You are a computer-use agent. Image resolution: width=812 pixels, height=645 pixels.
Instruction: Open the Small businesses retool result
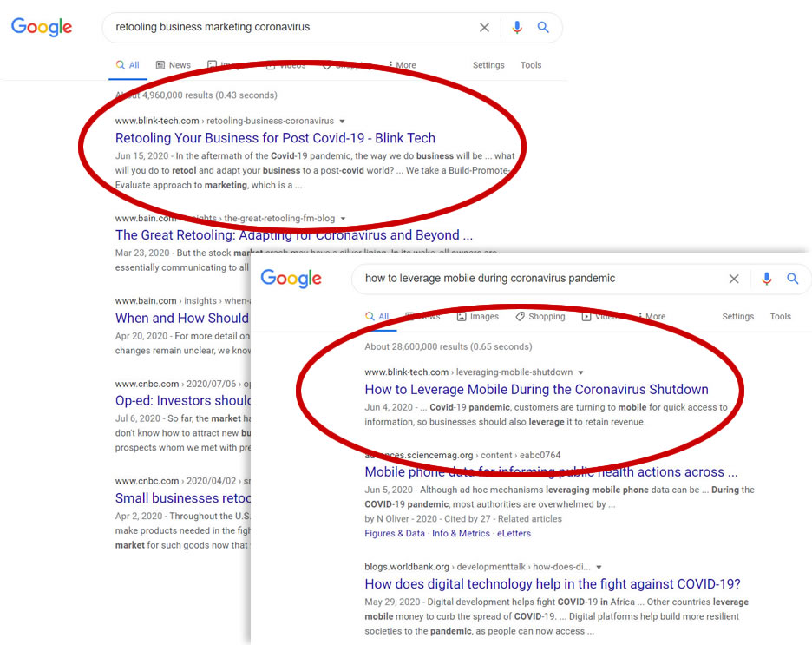tap(183, 498)
